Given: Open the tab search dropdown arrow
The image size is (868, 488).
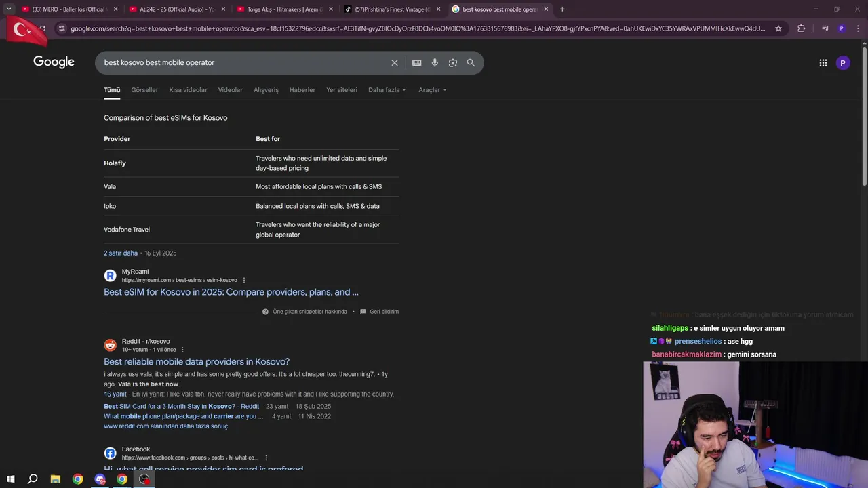Looking at the screenshot, I should click(x=9, y=9).
